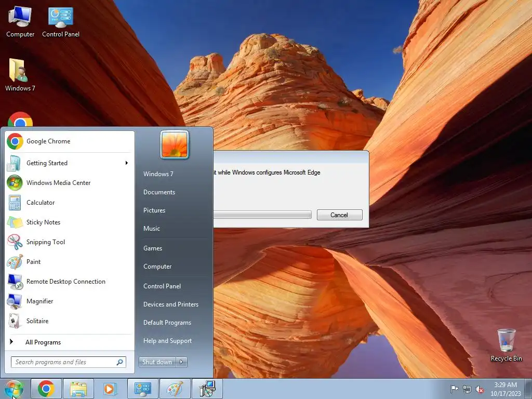Open network status tray icon

(467, 389)
